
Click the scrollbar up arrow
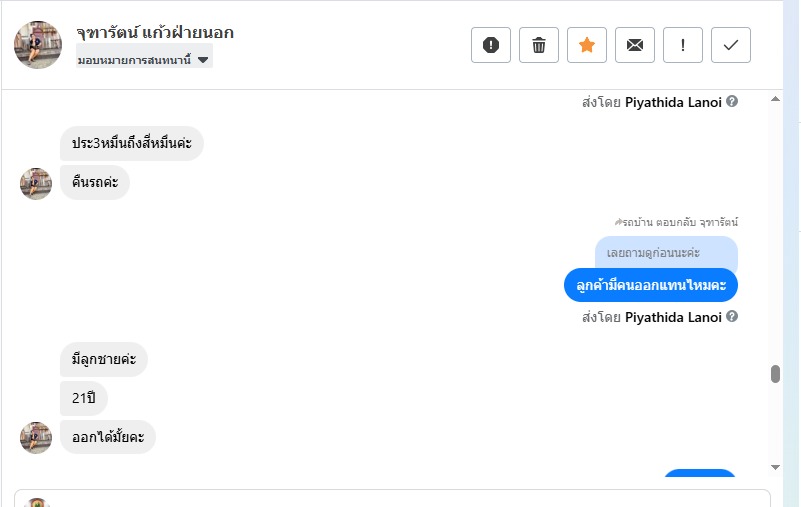point(775,100)
